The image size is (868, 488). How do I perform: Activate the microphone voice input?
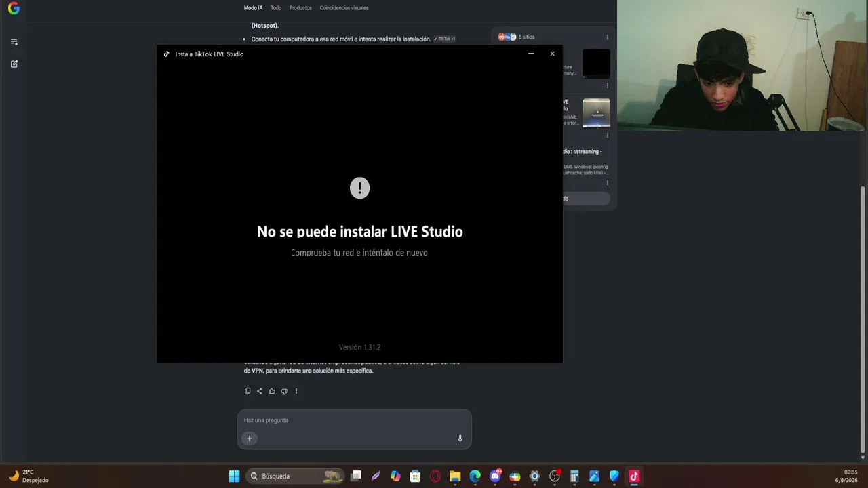coord(460,439)
